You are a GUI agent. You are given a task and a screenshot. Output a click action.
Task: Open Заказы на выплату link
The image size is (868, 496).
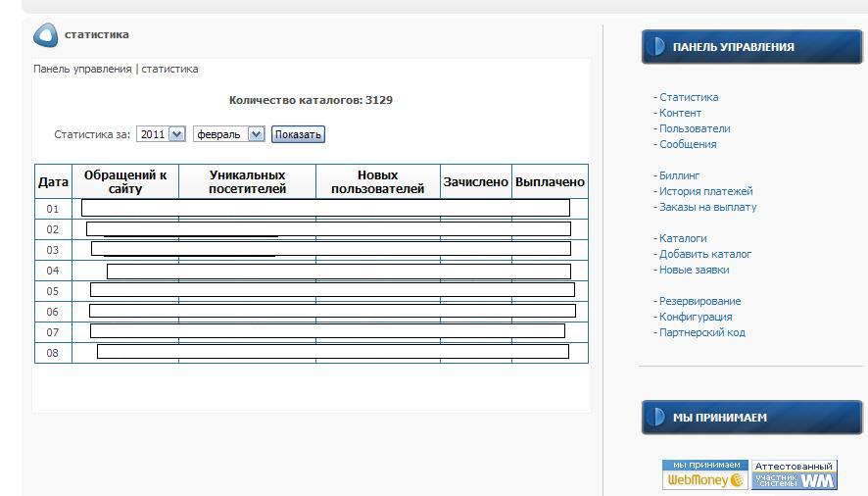coord(707,207)
